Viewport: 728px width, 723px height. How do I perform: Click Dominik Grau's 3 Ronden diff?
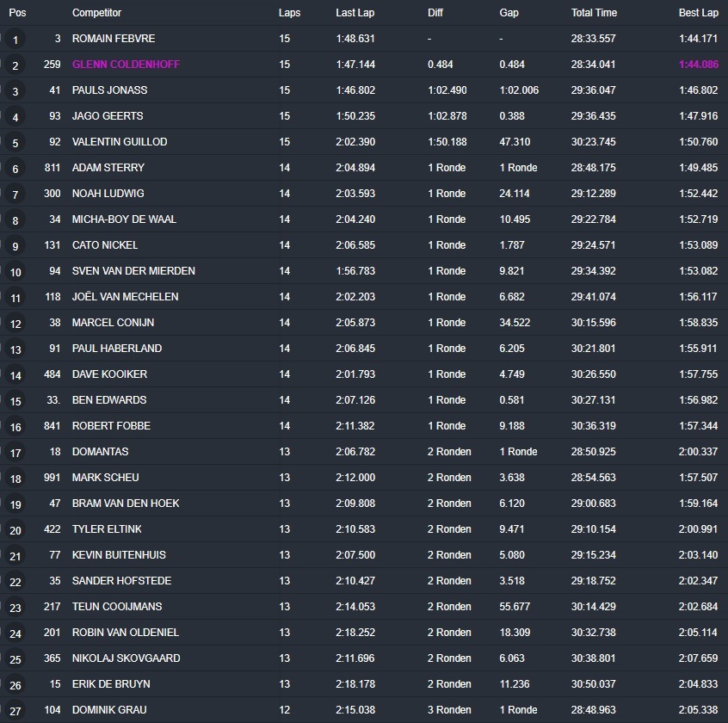coord(449,710)
